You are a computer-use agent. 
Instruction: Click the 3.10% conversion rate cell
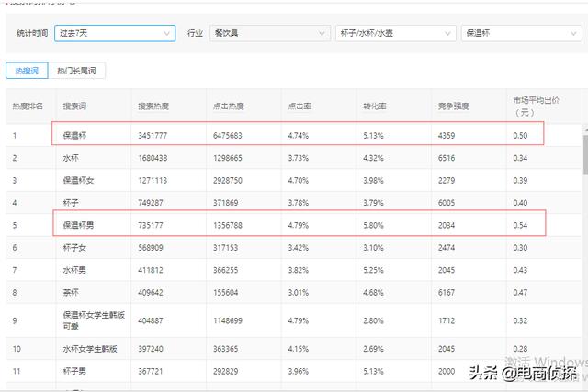pyautogui.click(x=373, y=247)
